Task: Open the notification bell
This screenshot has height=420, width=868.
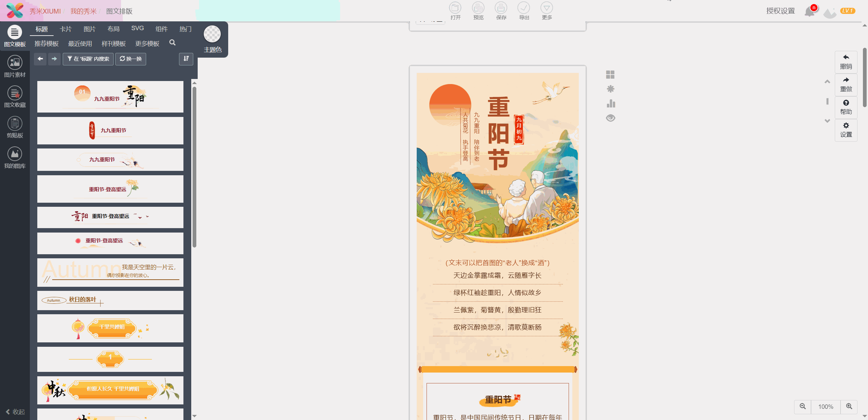Action: coord(810,11)
